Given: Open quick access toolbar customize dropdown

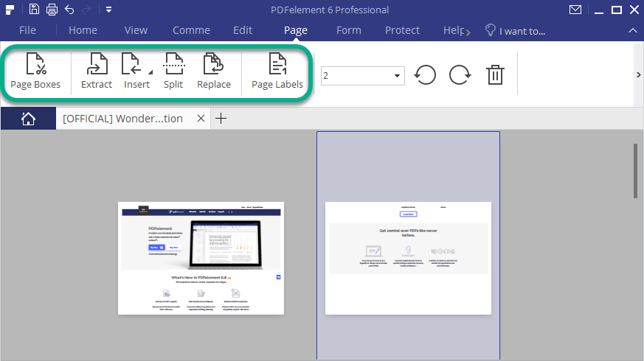Looking at the screenshot, I should pos(109,10).
